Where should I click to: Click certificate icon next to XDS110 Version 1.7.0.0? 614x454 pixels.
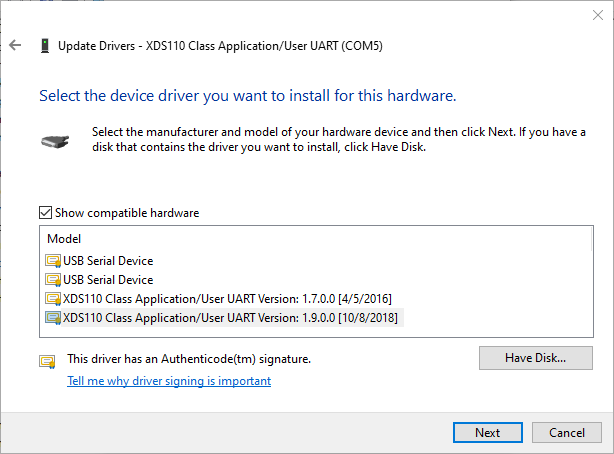(x=53, y=299)
